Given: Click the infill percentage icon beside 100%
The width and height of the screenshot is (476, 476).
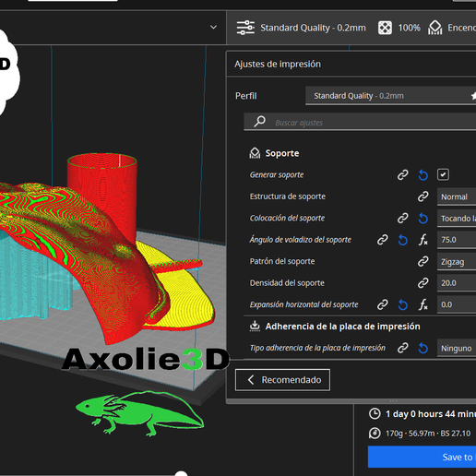Looking at the screenshot, I should click(x=385, y=28).
